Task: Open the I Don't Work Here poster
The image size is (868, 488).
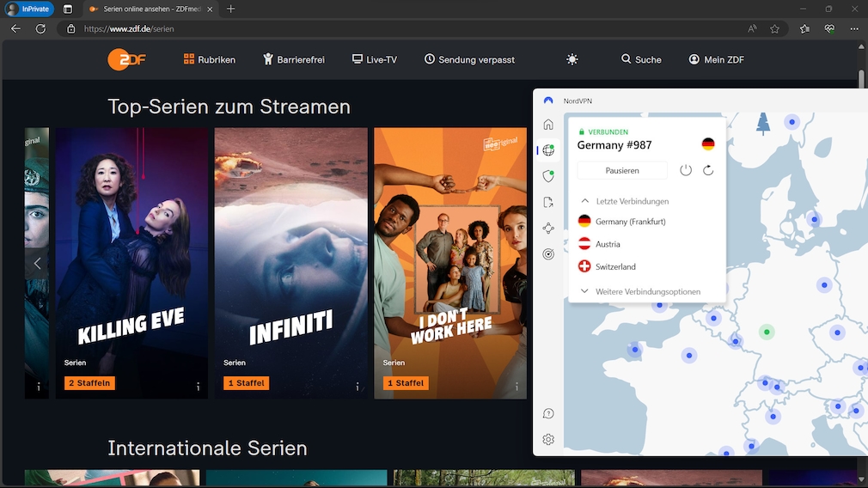Action: tap(450, 264)
